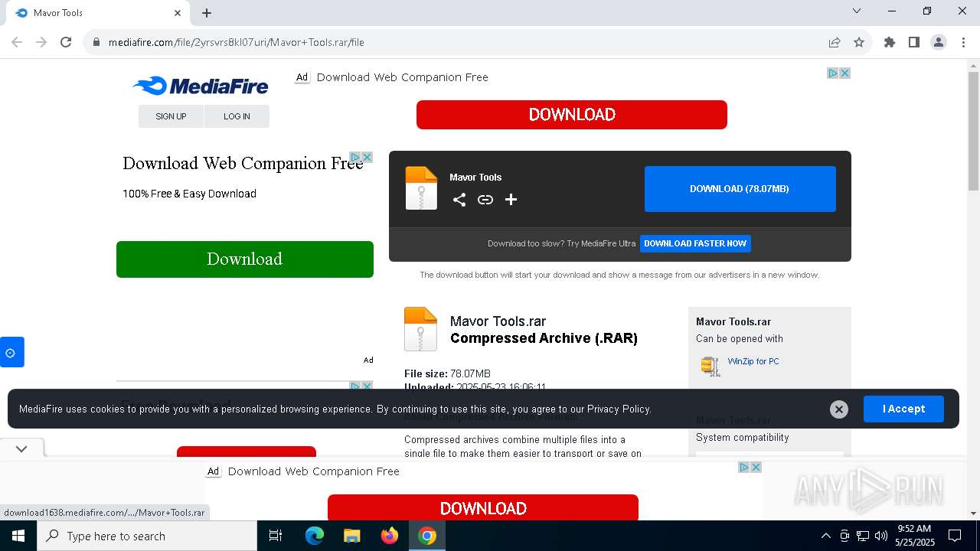The height and width of the screenshot is (551, 980).
Task: Open the Chrome profile avatar
Action: click(x=939, y=42)
